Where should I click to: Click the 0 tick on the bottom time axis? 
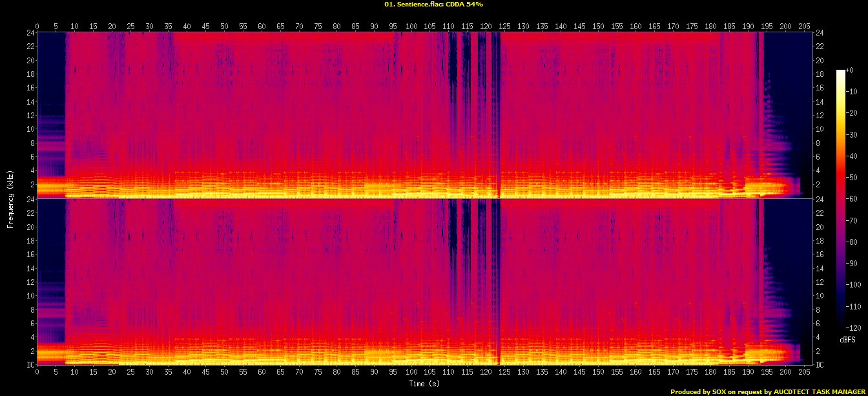[37, 373]
